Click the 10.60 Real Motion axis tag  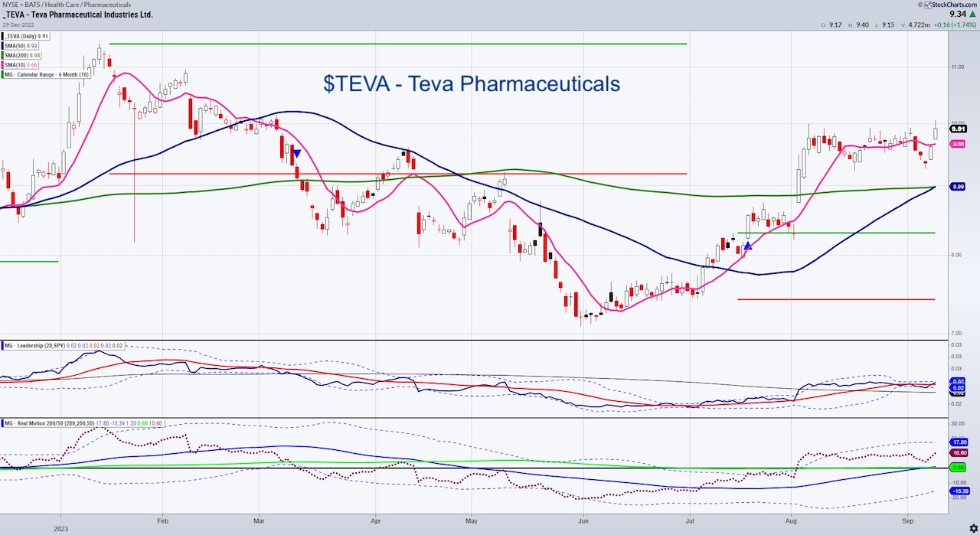point(959,453)
